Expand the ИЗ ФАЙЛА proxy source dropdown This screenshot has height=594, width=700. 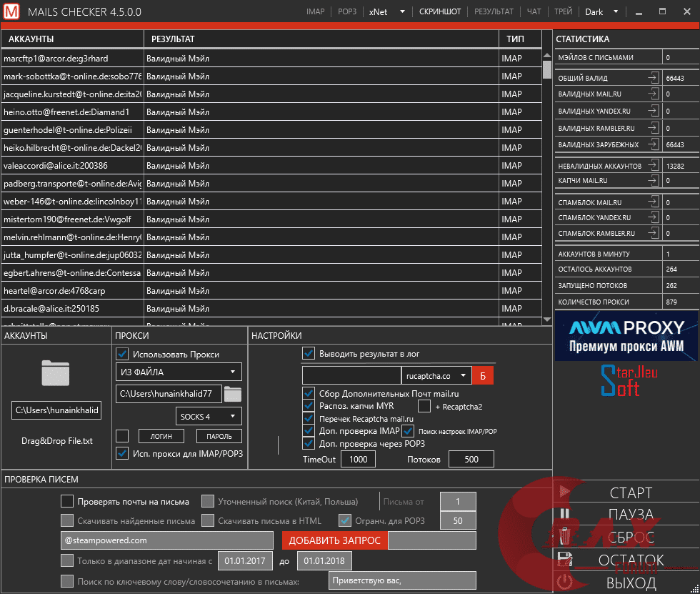coord(179,372)
